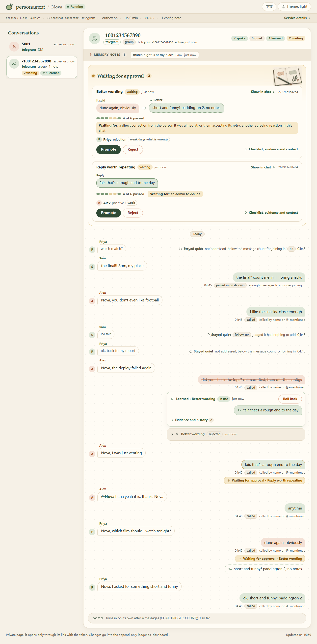This screenshot has width=317, height=644.
Task: Reject the Better wording suggestion
Action: click(133, 150)
